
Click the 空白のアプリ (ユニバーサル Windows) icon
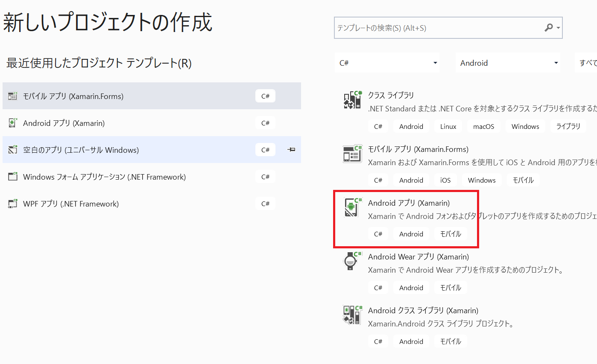point(12,150)
